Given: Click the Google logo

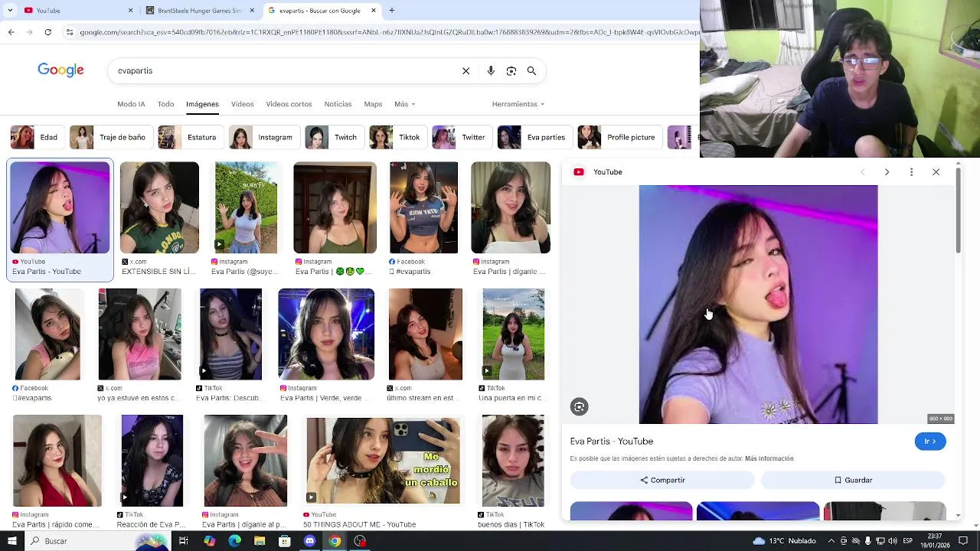Looking at the screenshot, I should tap(60, 70).
